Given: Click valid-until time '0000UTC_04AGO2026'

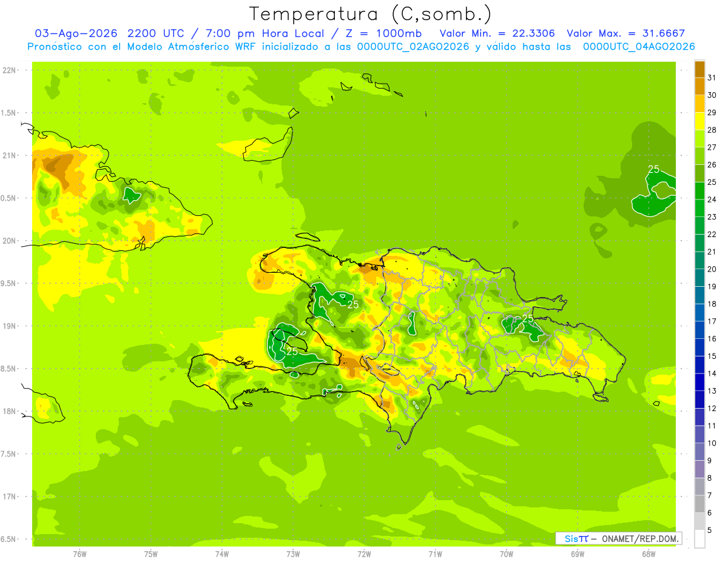Looking at the screenshot, I should click(x=639, y=47).
